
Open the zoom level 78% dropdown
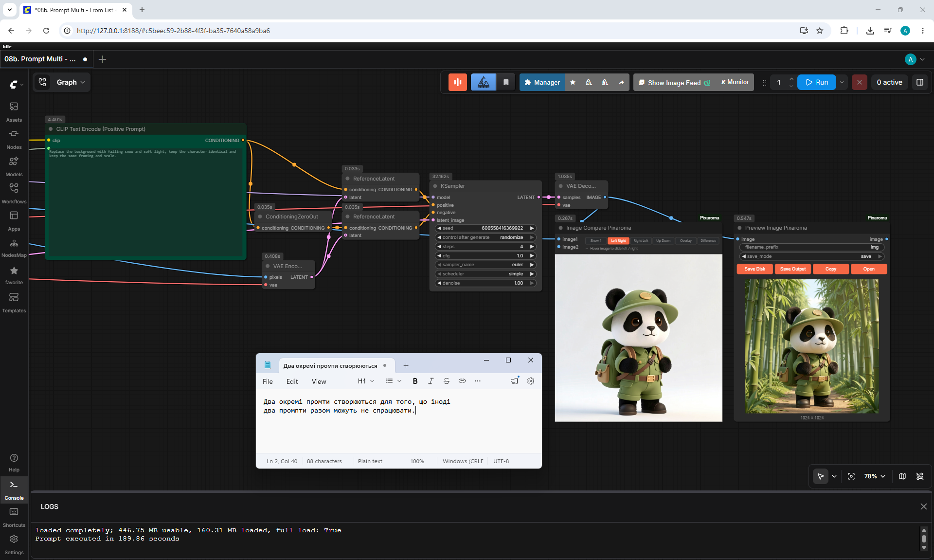click(x=875, y=476)
